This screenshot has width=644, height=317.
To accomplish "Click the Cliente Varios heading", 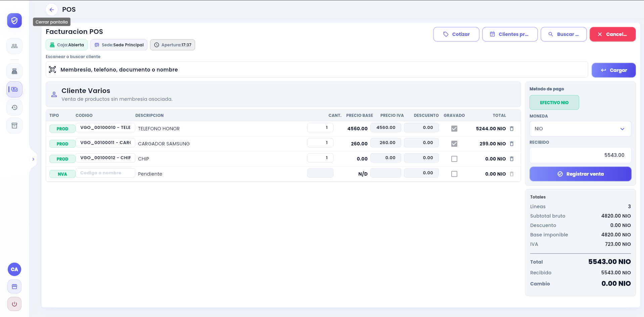I will pyautogui.click(x=86, y=91).
